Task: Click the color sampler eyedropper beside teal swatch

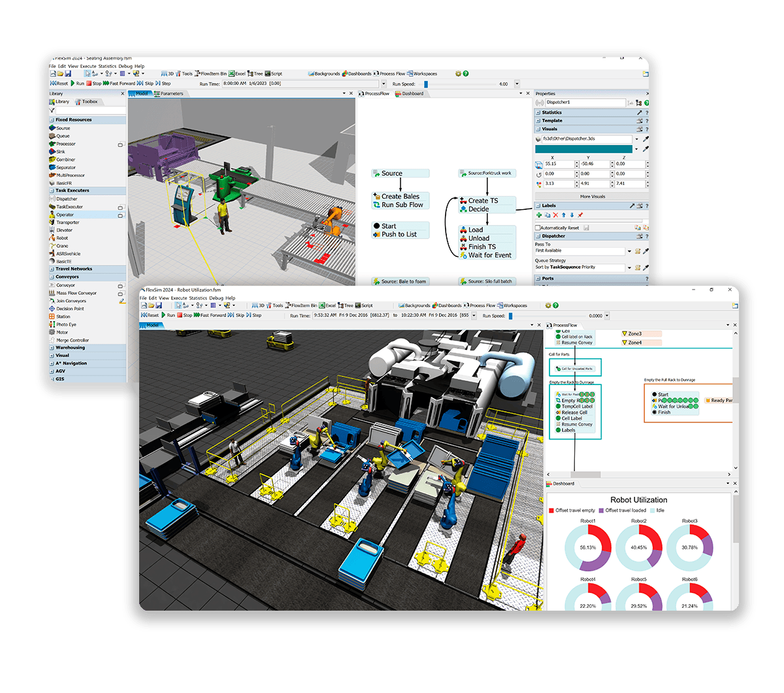Action: pyautogui.click(x=645, y=149)
